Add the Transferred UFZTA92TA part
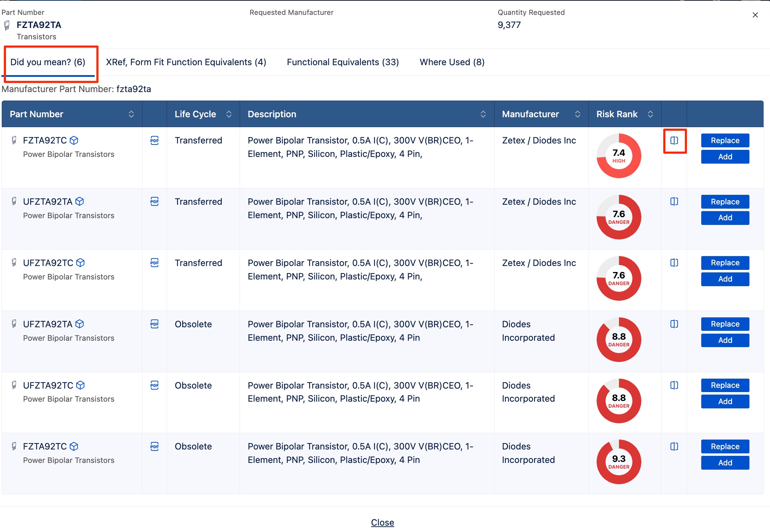The width and height of the screenshot is (770, 532). point(725,218)
